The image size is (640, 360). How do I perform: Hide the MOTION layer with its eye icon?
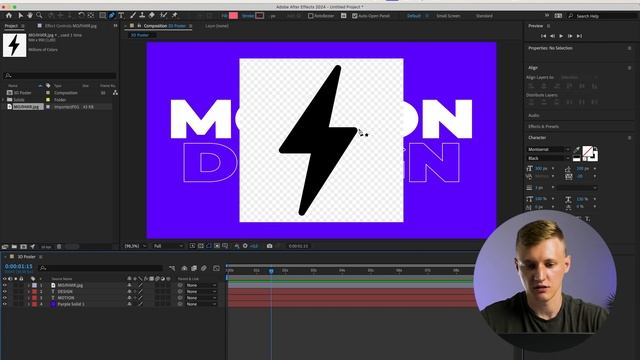coord(4,298)
